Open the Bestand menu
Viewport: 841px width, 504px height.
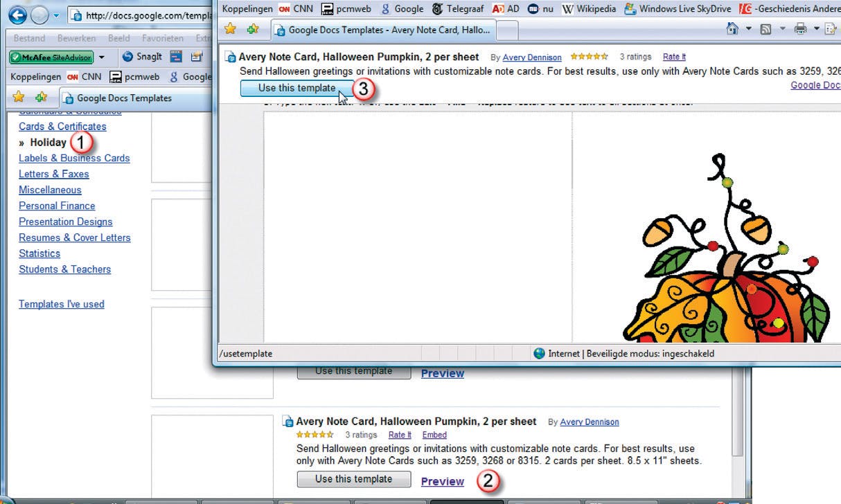pos(29,38)
